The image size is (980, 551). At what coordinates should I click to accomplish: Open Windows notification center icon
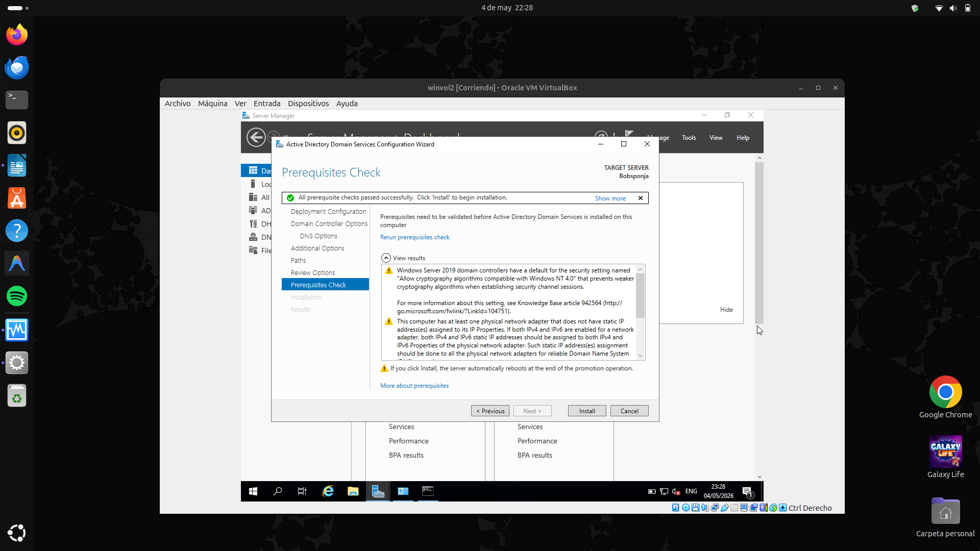748,492
